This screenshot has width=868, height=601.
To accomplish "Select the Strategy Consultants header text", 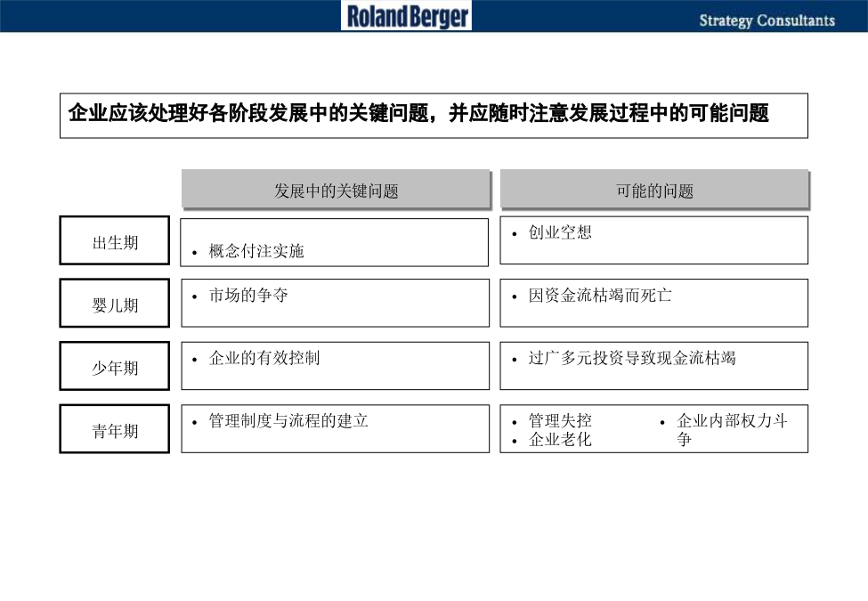I will [x=767, y=20].
